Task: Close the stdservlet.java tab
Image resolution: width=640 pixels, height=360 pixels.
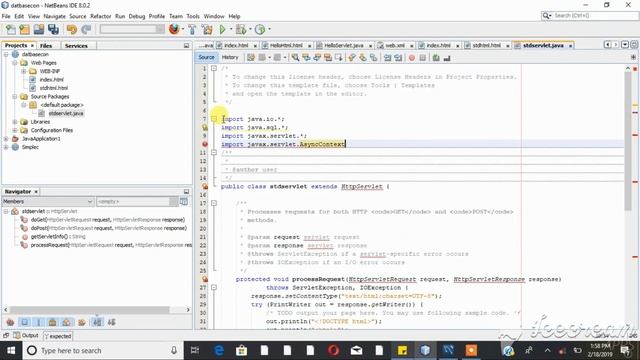Action: 570,46
